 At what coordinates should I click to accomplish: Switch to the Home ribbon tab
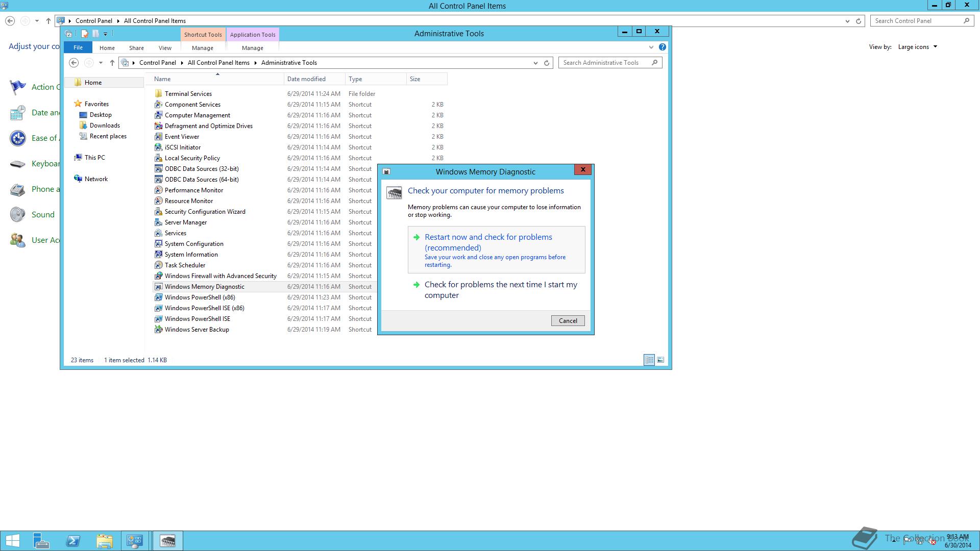[107, 48]
